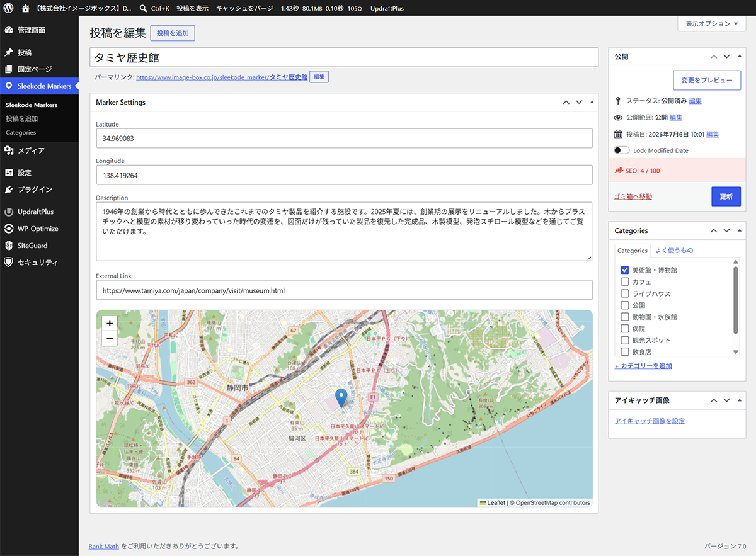Check the カフェ category checkbox

[x=625, y=282]
